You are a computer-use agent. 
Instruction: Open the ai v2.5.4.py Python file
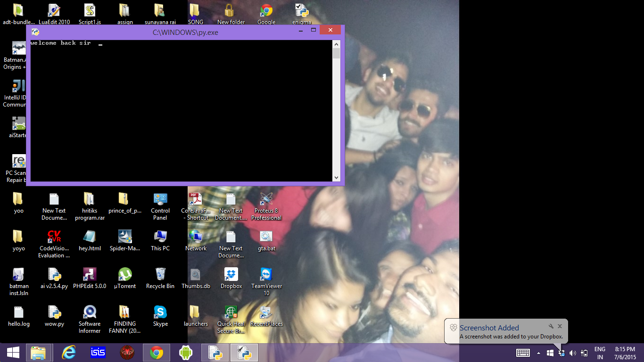54,278
